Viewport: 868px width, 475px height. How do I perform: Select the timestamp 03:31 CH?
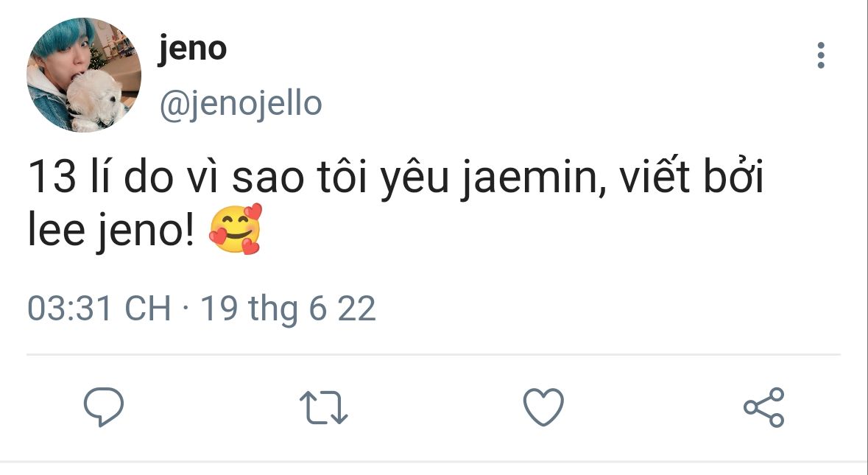99,309
